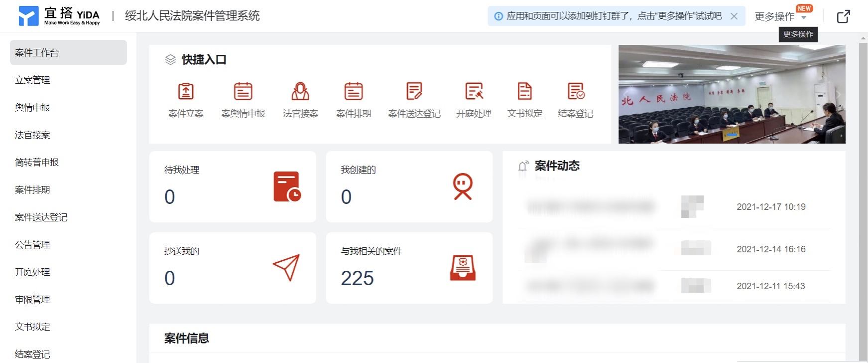Click the 案件送达登记 shortcut label
Viewport: 868px width, 363px height.
414,114
